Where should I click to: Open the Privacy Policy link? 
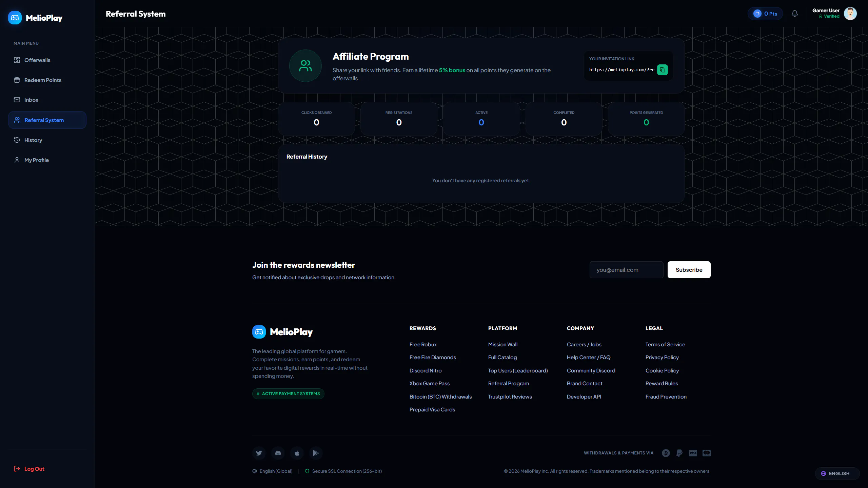pyautogui.click(x=662, y=358)
